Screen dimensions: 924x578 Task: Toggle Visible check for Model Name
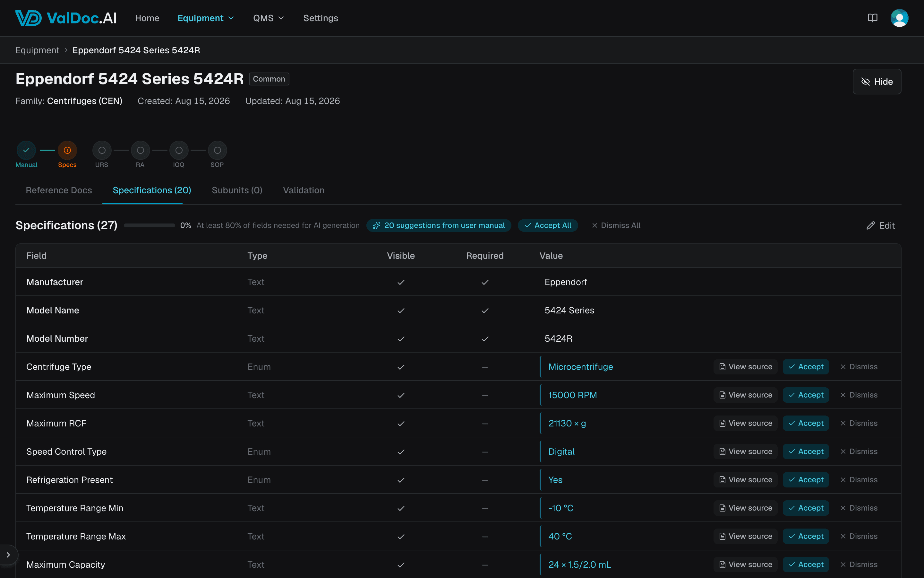click(400, 311)
